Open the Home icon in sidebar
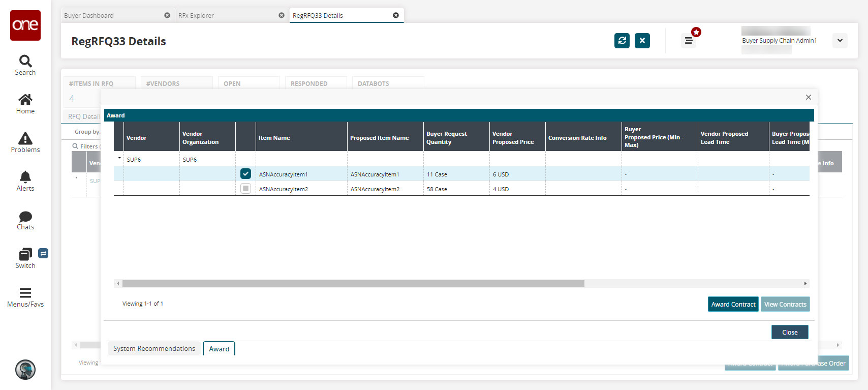This screenshot has height=390, width=868. tap(25, 100)
